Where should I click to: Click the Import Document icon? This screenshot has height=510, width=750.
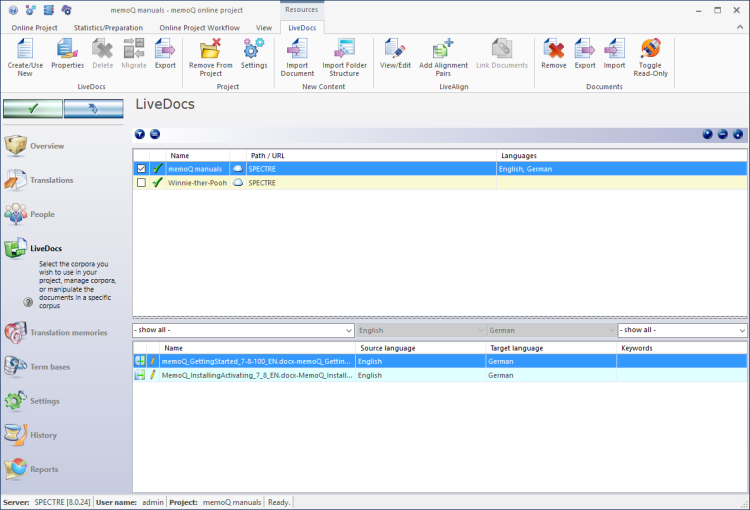[297, 49]
